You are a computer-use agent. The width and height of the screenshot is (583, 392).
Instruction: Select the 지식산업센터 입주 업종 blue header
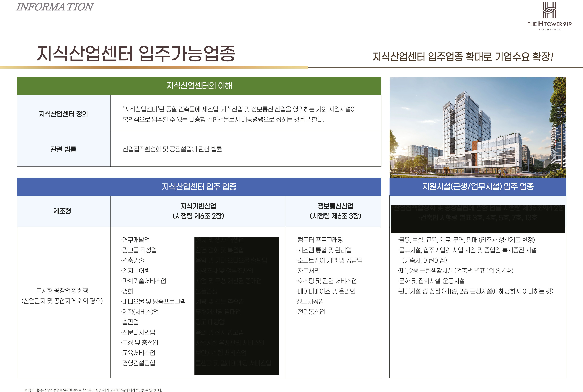(x=199, y=187)
